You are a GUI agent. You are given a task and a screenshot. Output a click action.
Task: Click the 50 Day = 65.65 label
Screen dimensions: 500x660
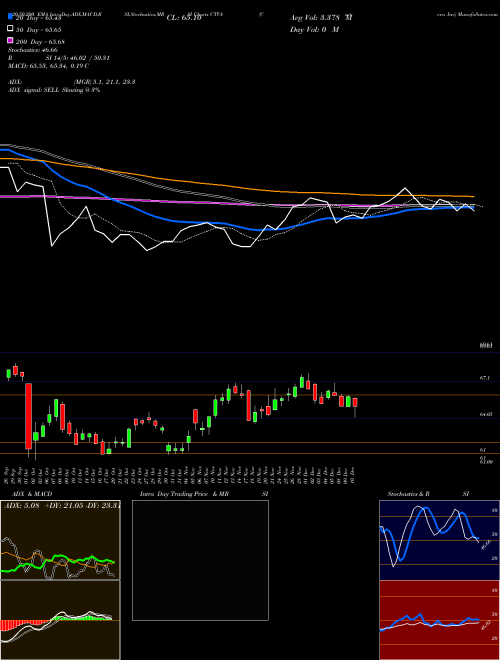click(x=39, y=30)
